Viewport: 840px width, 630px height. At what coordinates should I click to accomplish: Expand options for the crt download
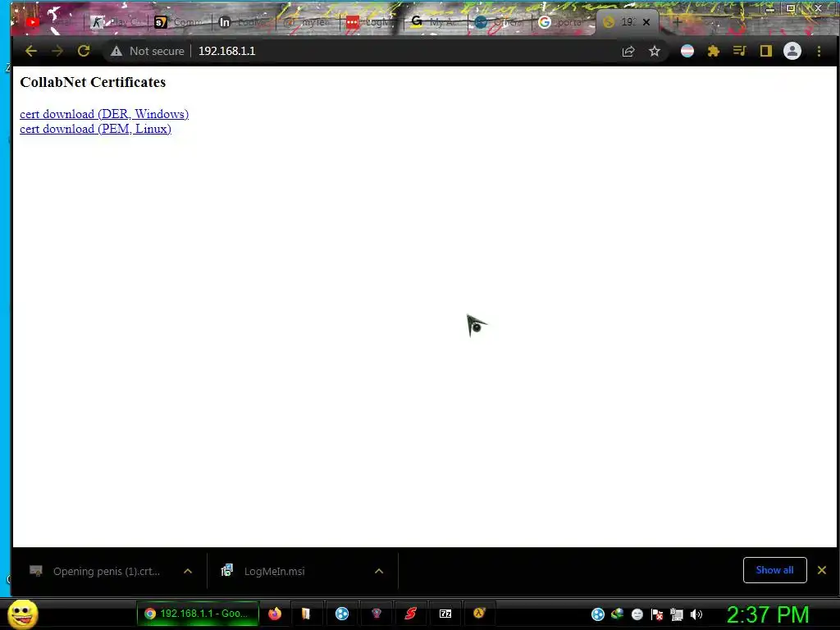(x=188, y=571)
